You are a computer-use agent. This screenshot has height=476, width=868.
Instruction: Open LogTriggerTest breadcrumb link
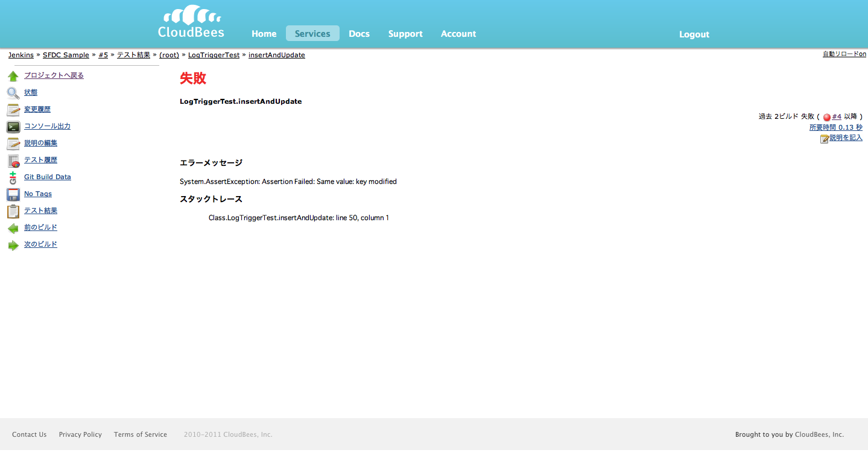(214, 55)
